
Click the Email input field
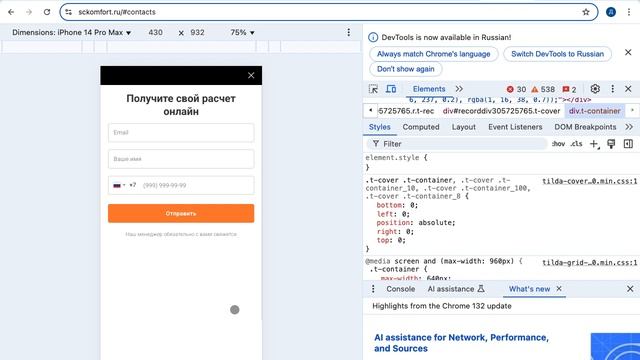[181, 133]
